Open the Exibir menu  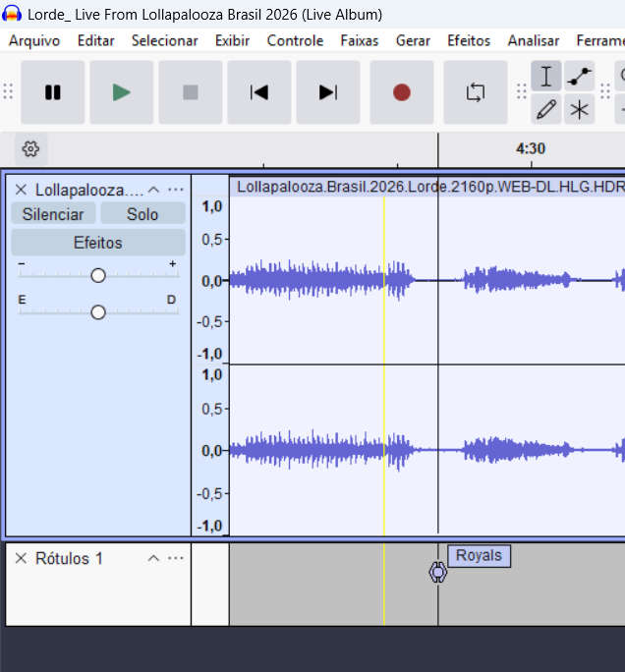pos(232,40)
